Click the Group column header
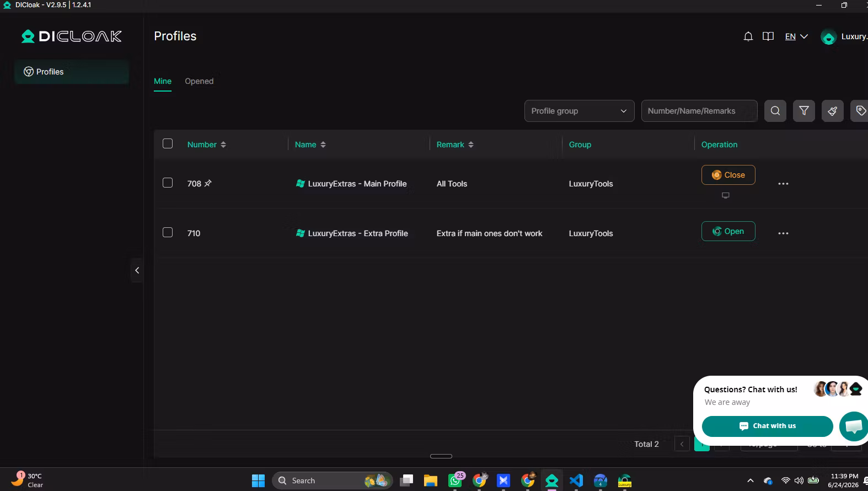The height and width of the screenshot is (491, 868). point(580,145)
